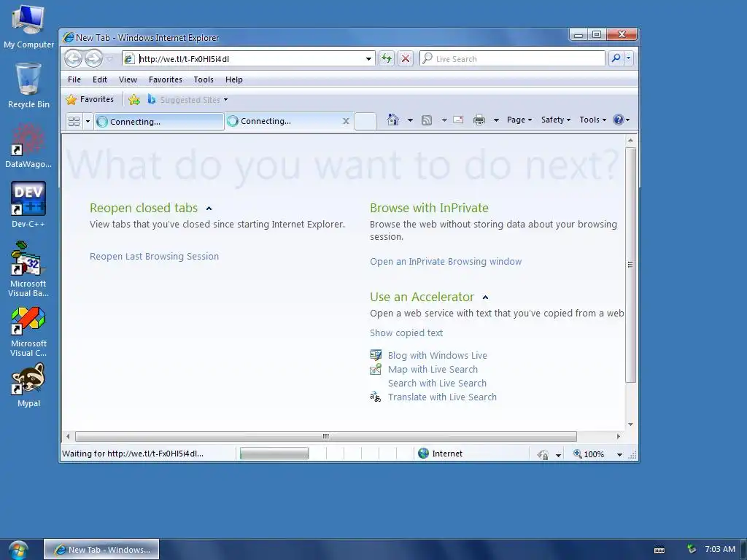The width and height of the screenshot is (747, 560).
Task: Click the Back navigation arrow button
Action: point(74,58)
